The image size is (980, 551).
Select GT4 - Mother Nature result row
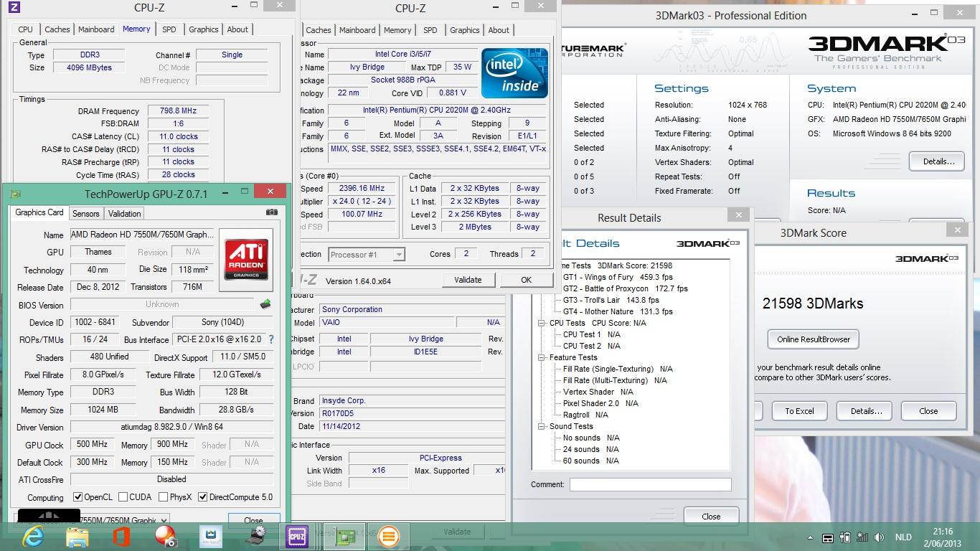tap(618, 311)
